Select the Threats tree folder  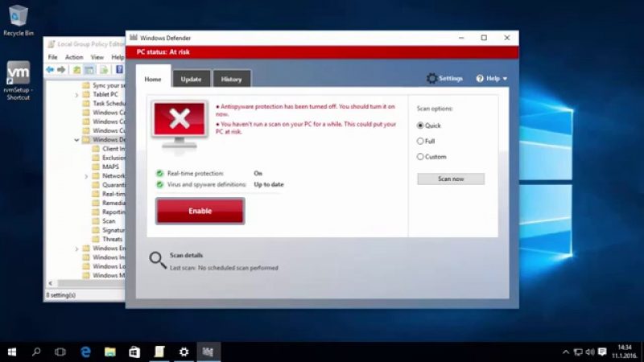pos(107,239)
